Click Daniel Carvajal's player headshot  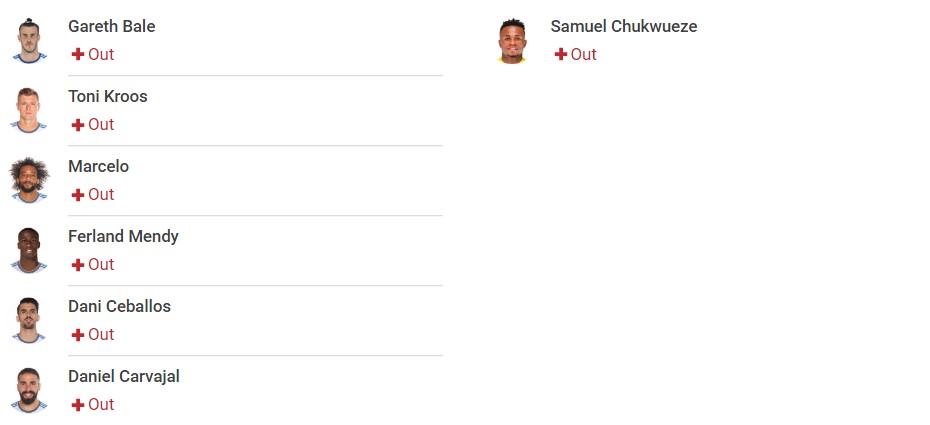(x=28, y=390)
